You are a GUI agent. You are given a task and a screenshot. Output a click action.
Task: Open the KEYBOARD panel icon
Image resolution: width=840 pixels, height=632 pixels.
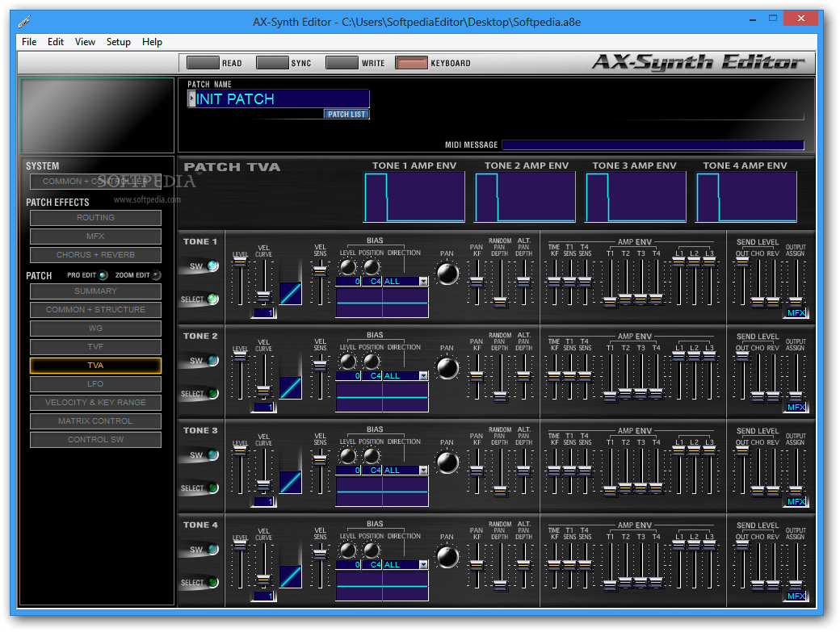pyautogui.click(x=406, y=62)
